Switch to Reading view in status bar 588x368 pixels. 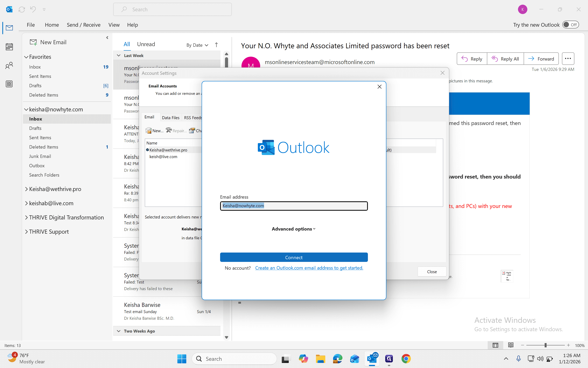pos(511,345)
